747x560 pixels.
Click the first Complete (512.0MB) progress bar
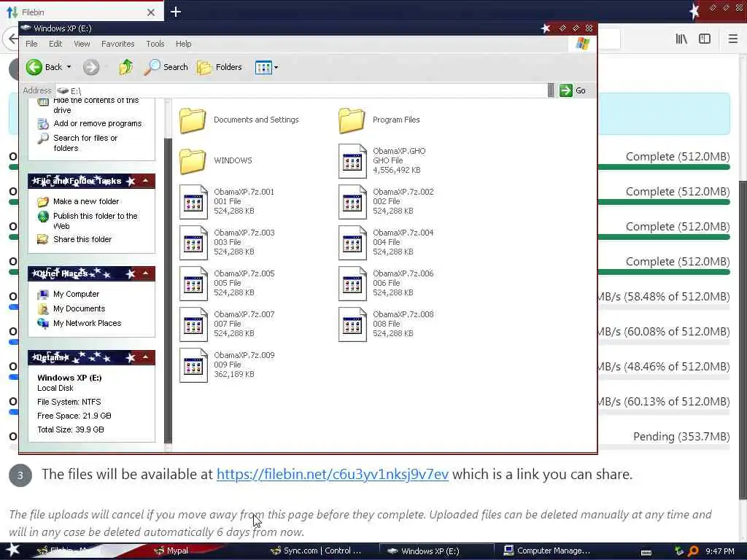pos(664,167)
